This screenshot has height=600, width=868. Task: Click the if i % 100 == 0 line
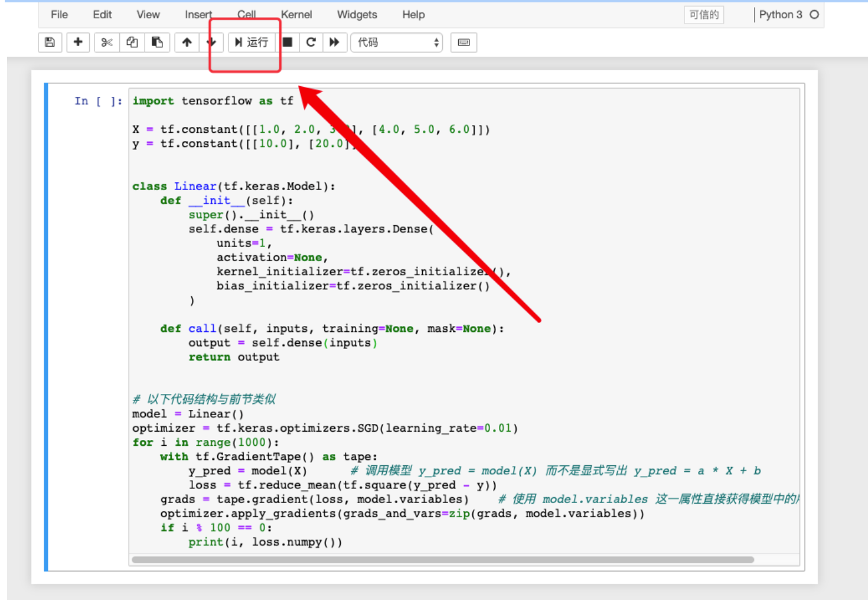[216, 528]
